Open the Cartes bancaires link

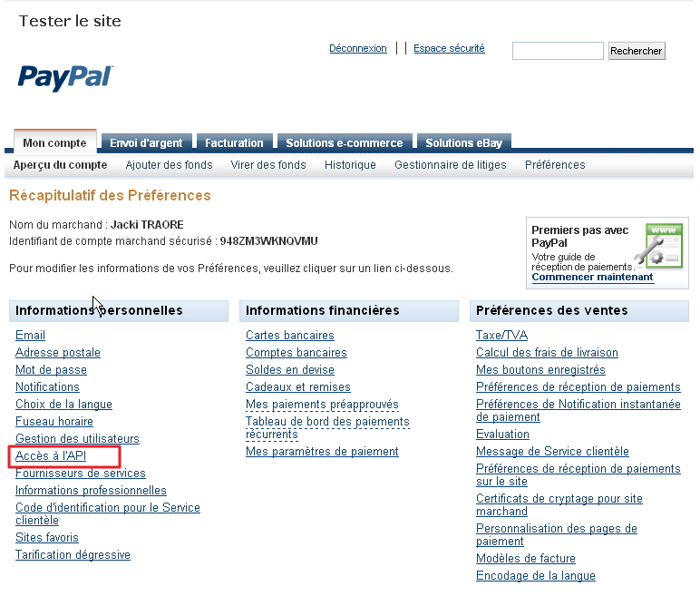pyautogui.click(x=289, y=336)
